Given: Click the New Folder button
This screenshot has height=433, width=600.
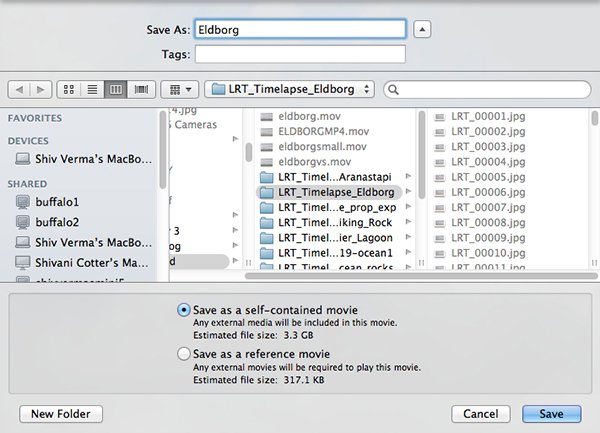Looking at the screenshot, I should pos(60,413).
